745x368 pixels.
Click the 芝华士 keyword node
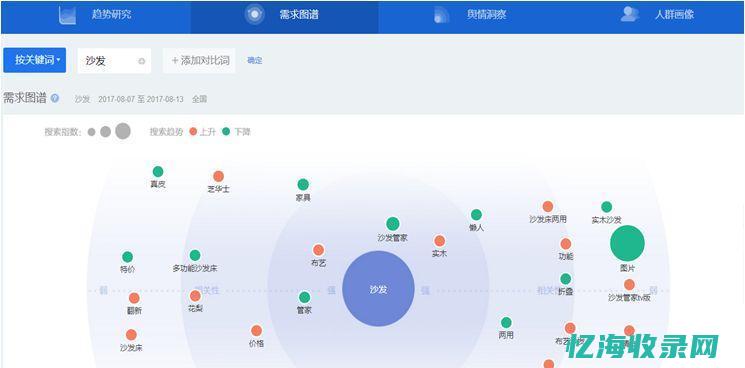coord(218,176)
